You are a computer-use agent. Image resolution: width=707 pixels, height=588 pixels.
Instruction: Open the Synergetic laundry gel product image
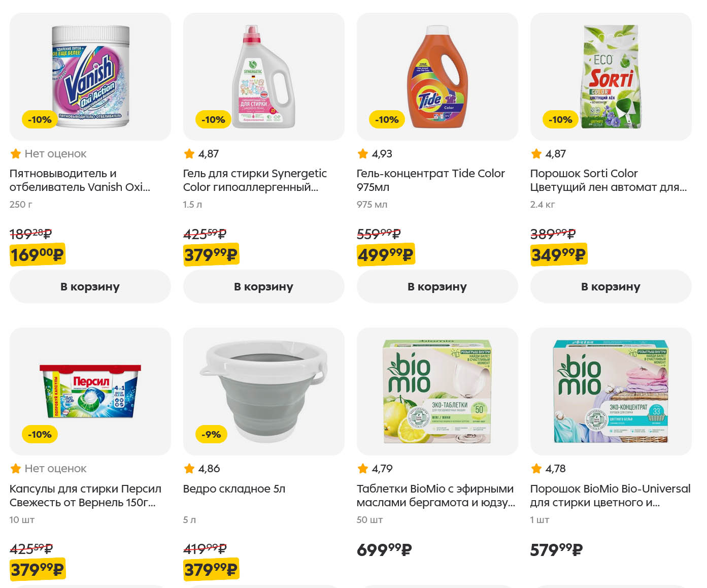(x=263, y=77)
